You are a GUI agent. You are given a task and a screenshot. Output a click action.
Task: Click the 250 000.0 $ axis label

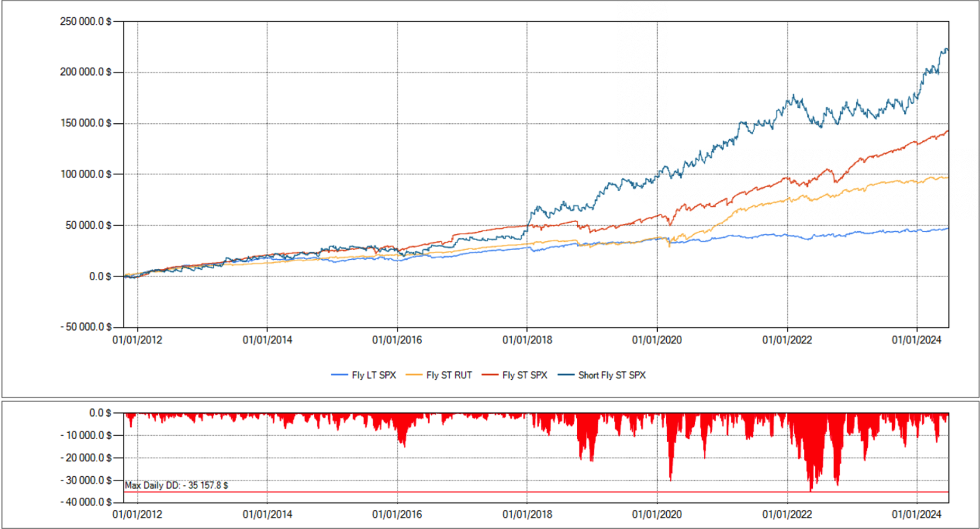tap(86, 22)
